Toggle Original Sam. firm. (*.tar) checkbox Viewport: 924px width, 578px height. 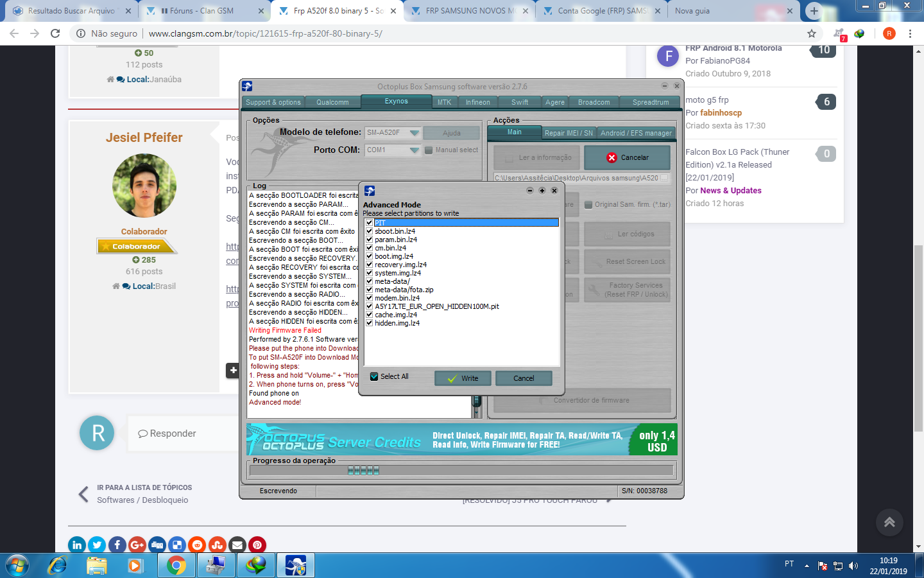click(x=588, y=205)
